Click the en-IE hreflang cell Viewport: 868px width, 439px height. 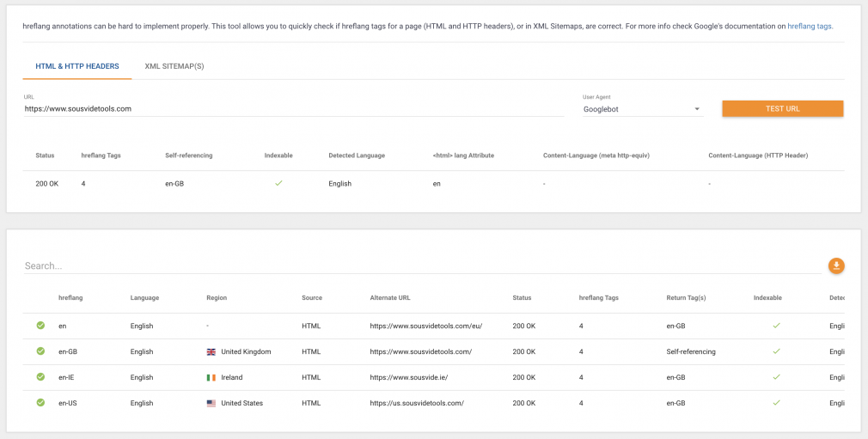click(68, 377)
